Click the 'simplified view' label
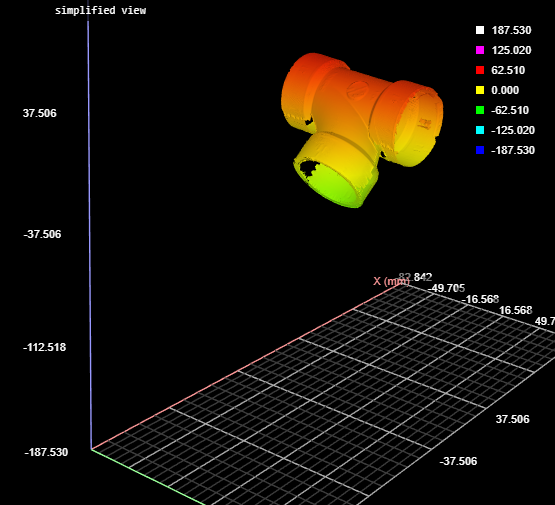This screenshot has height=505, width=555. (101, 11)
